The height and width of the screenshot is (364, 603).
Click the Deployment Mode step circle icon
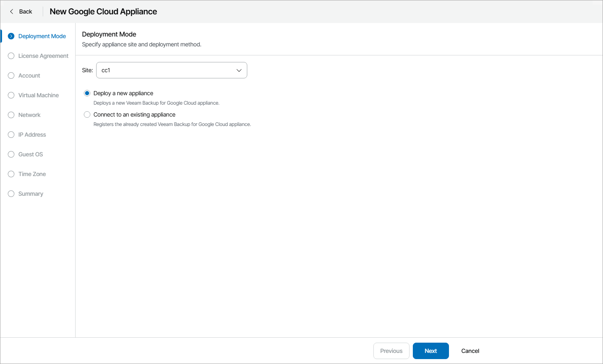point(11,36)
